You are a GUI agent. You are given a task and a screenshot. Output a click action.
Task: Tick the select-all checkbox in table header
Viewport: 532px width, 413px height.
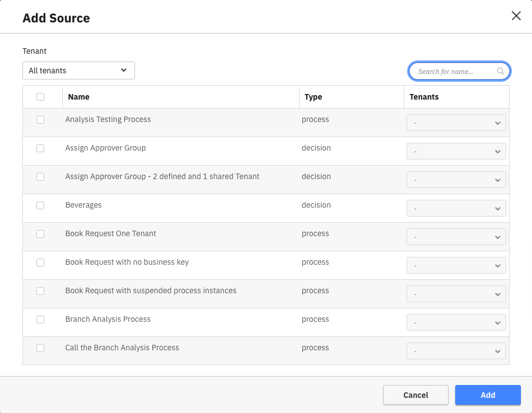click(40, 97)
